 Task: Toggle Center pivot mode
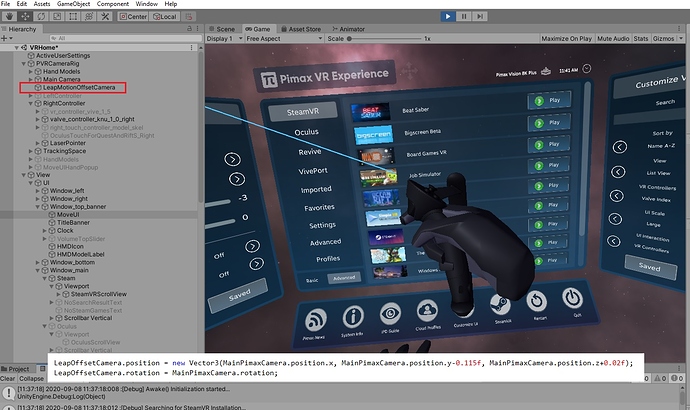[133, 17]
